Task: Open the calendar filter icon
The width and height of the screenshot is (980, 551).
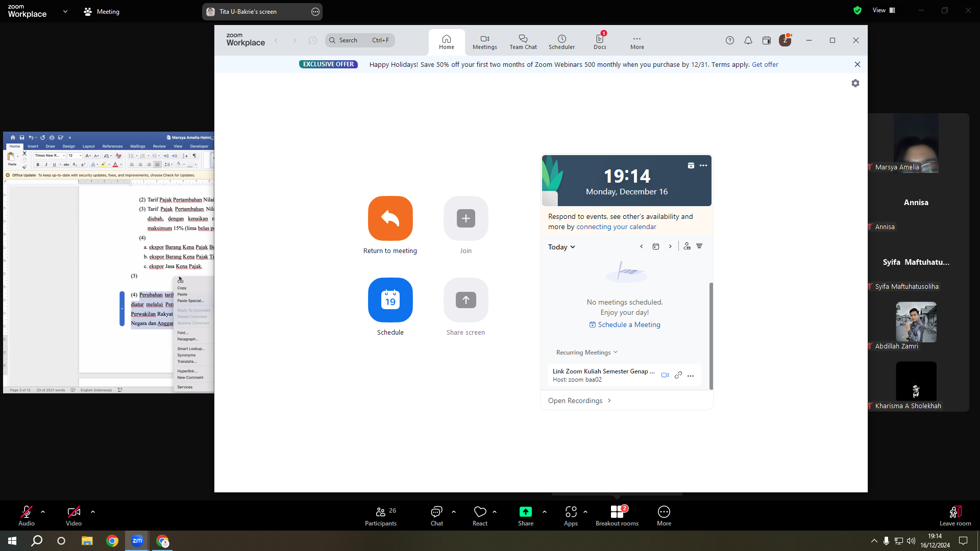Action: (x=699, y=246)
